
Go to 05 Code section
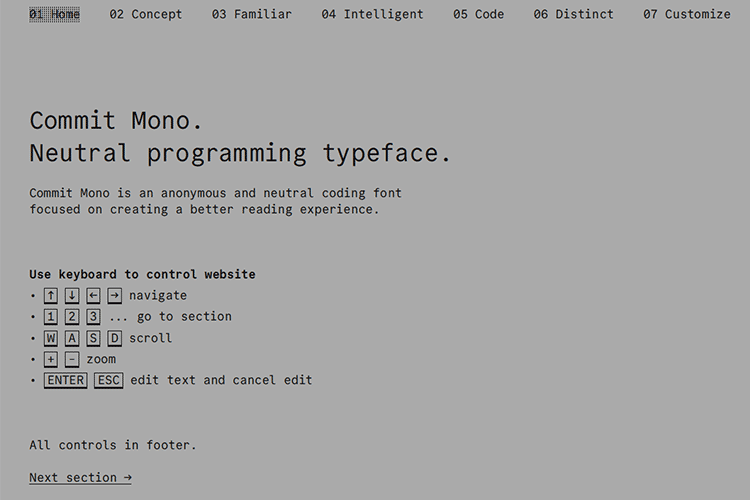click(478, 15)
